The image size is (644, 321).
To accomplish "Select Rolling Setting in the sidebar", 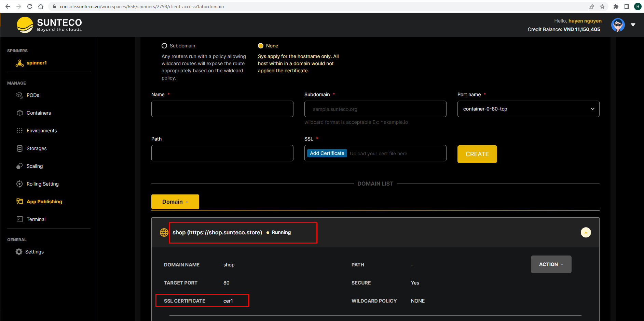I will click(42, 184).
